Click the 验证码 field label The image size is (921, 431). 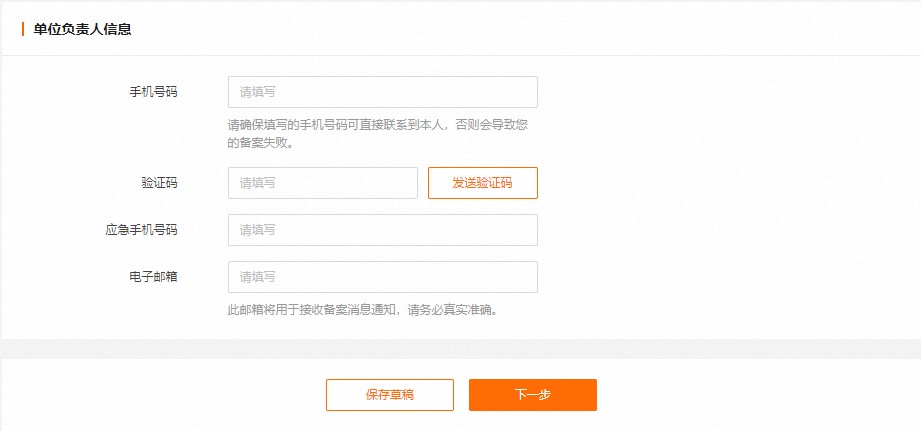[x=159, y=183]
